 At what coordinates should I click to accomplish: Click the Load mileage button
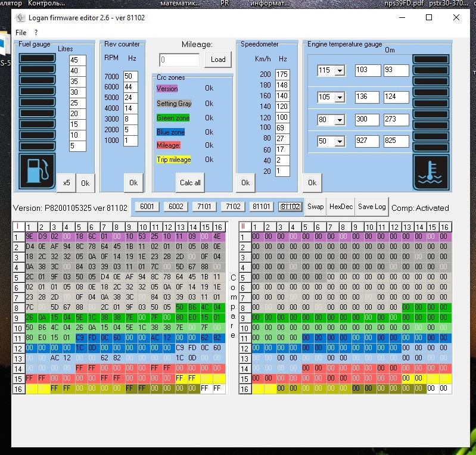(x=218, y=60)
